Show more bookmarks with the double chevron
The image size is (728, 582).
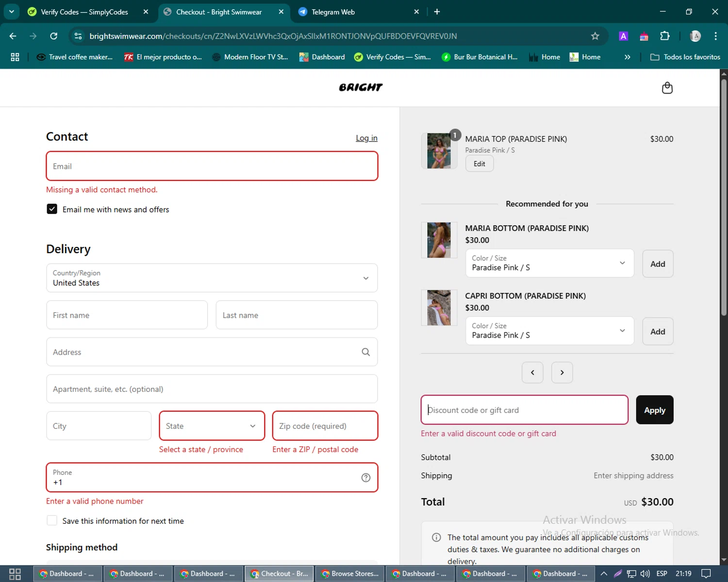pos(627,57)
